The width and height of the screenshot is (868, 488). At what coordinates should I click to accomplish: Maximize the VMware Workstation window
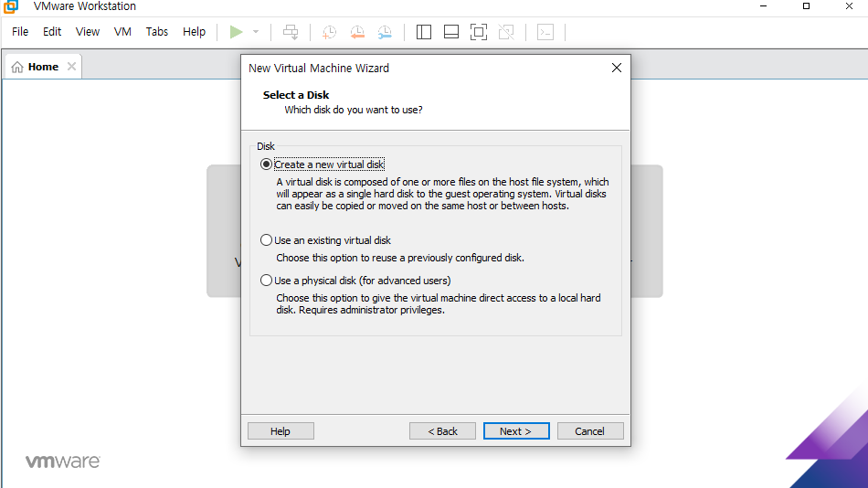[807, 6]
